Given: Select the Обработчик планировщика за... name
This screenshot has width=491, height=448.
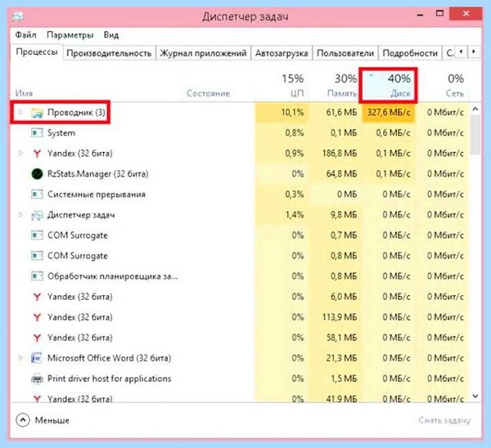Looking at the screenshot, I should [x=112, y=276].
